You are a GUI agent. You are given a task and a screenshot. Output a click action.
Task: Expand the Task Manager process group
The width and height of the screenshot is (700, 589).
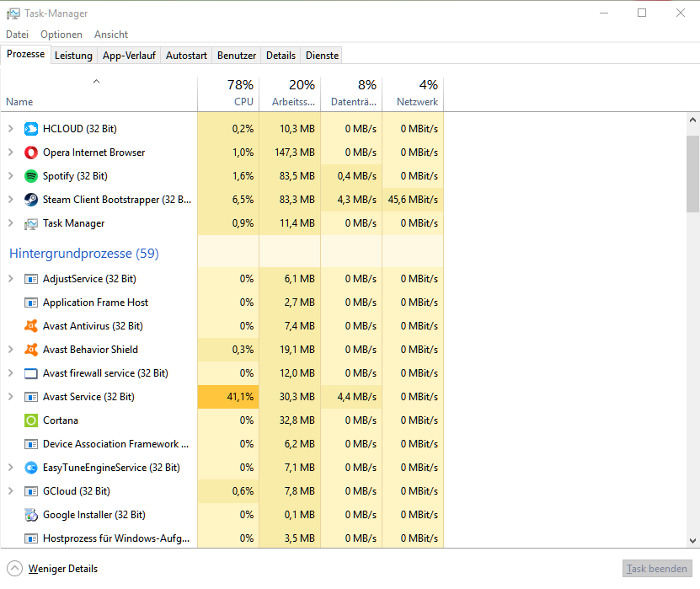pyautogui.click(x=11, y=222)
